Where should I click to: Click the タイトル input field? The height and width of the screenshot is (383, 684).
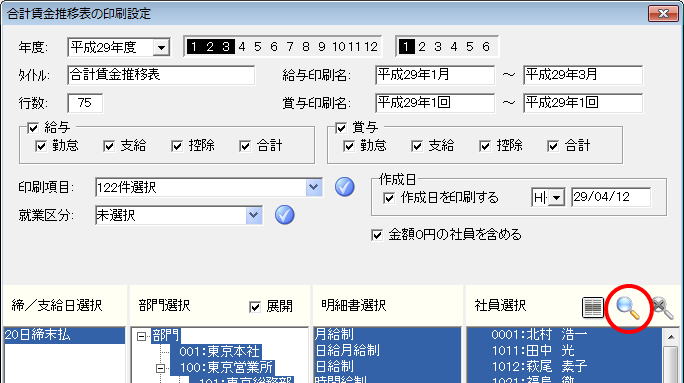(x=161, y=75)
